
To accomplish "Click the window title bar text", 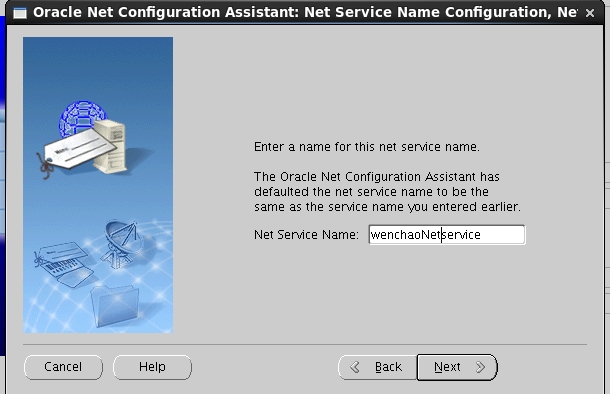I will (305, 12).
